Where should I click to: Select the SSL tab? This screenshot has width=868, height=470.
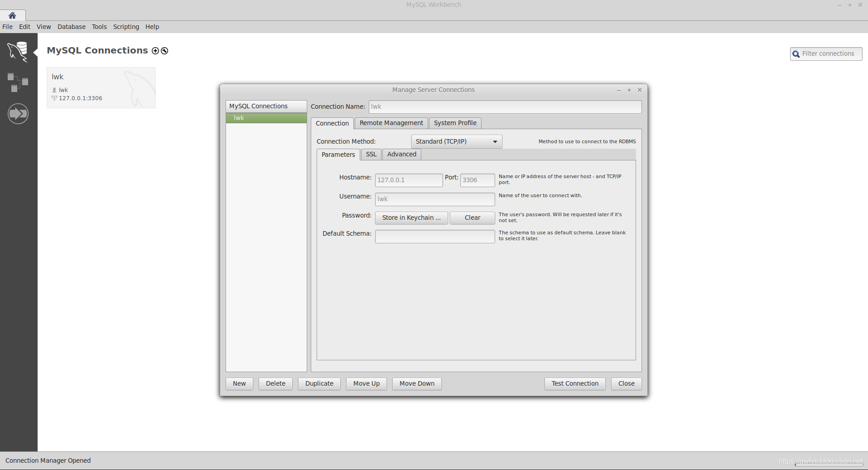371,154
